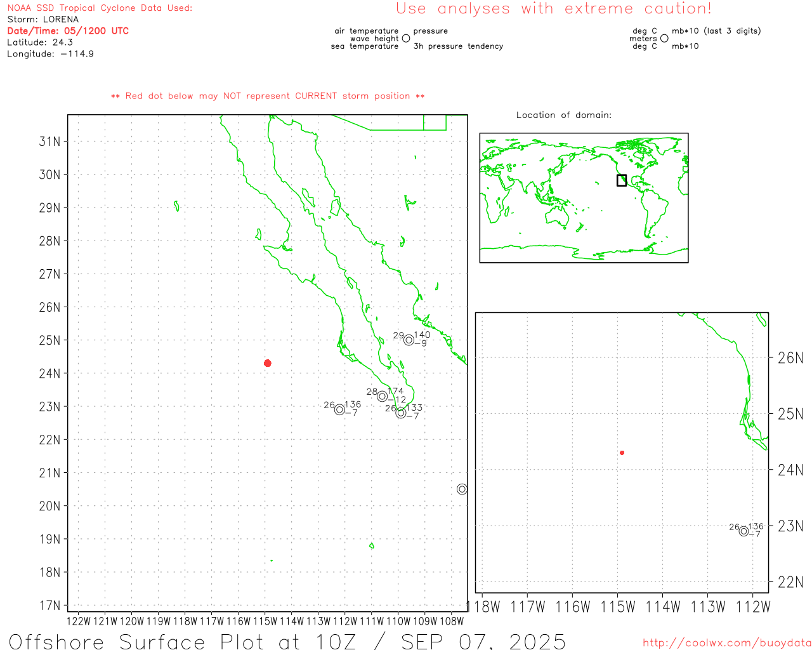Click the '3h pressure tendency' legend label
This screenshot has width=812, height=650.
458,46
